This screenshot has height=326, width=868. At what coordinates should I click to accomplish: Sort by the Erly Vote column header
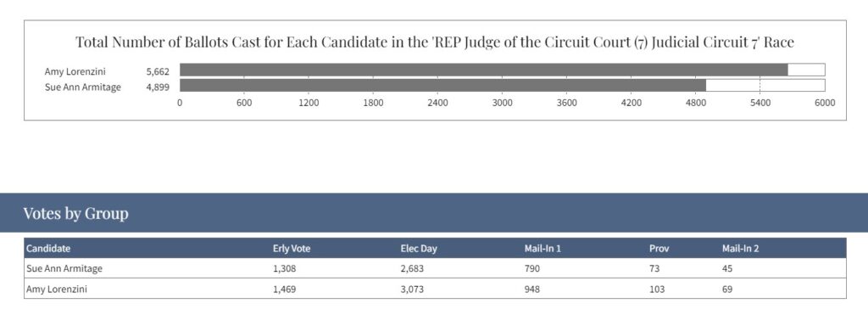292,249
